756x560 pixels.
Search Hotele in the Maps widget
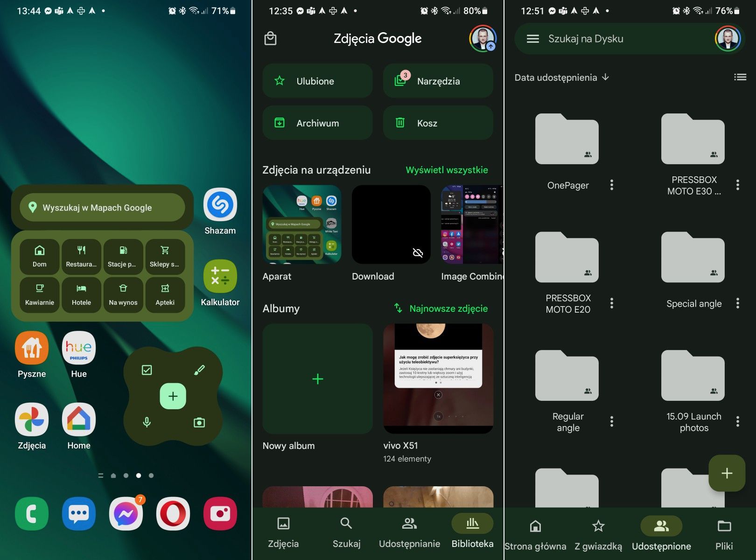(81, 294)
